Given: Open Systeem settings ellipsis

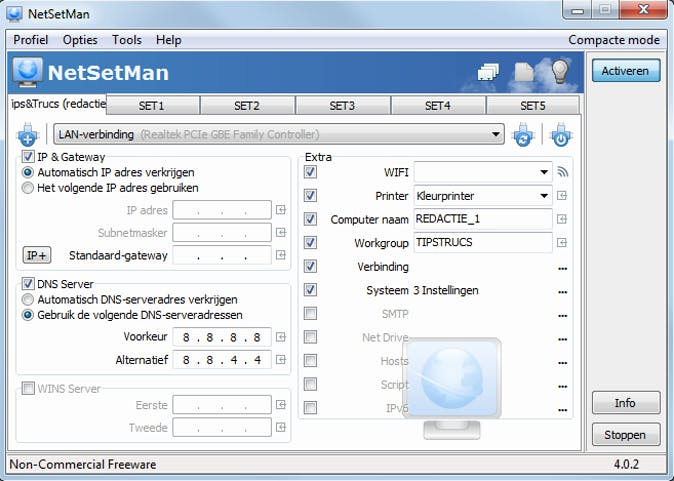Looking at the screenshot, I should (562, 292).
